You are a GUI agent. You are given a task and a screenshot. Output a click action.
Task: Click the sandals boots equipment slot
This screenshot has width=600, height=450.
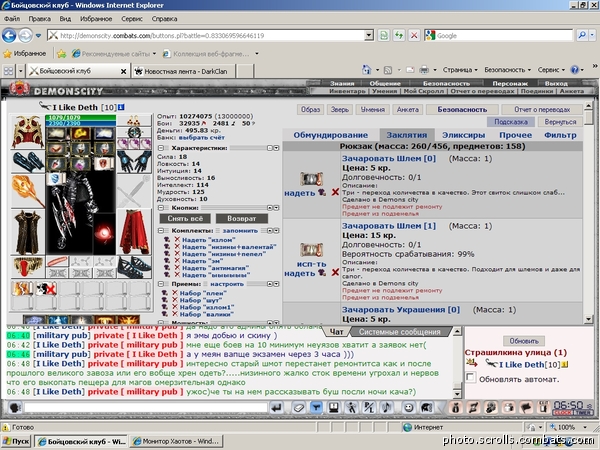coord(134,267)
